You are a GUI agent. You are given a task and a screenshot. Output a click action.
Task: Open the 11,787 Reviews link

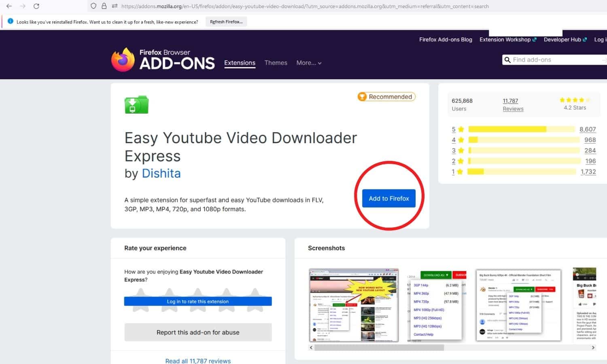(513, 105)
